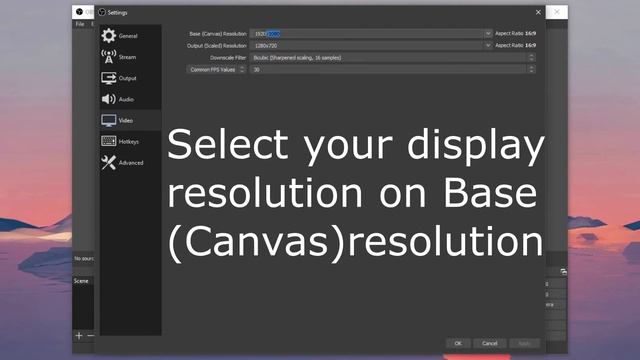Add a scene with the plus icon

click(79, 336)
